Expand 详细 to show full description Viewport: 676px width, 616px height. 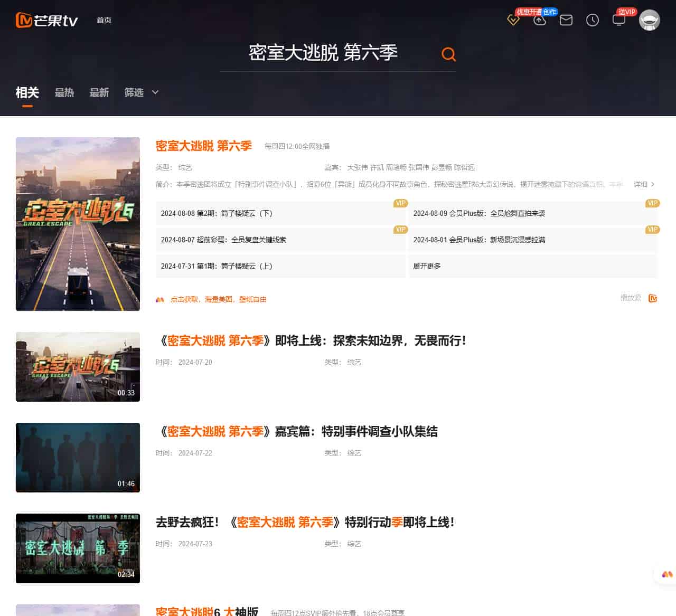tap(644, 184)
